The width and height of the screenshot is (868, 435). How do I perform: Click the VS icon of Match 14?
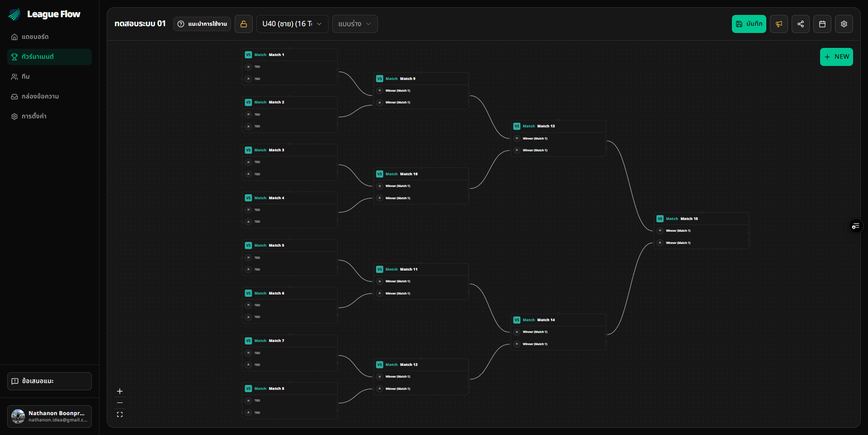tap(517, 320)
